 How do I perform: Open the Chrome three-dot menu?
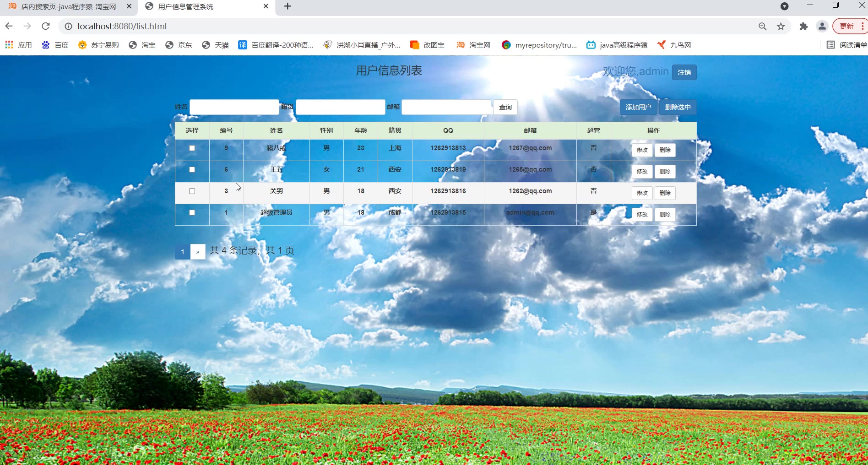[x=863, y=26]
